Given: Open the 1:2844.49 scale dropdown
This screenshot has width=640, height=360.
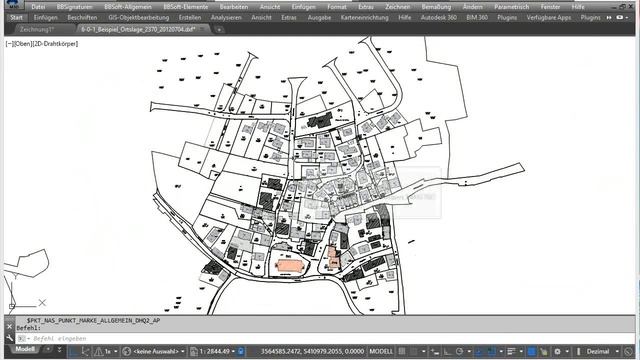Looking at the screenshot, I should [x=217, y=351].
